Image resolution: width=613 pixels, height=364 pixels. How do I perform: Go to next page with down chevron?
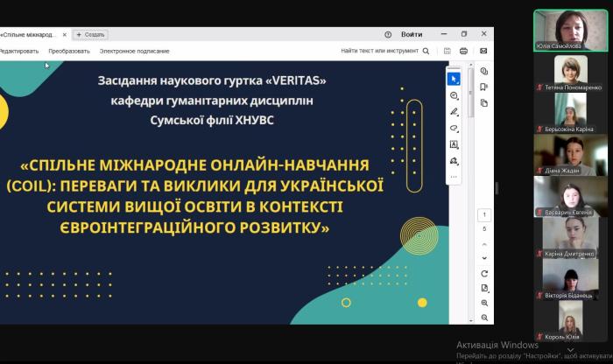(483, 258)
